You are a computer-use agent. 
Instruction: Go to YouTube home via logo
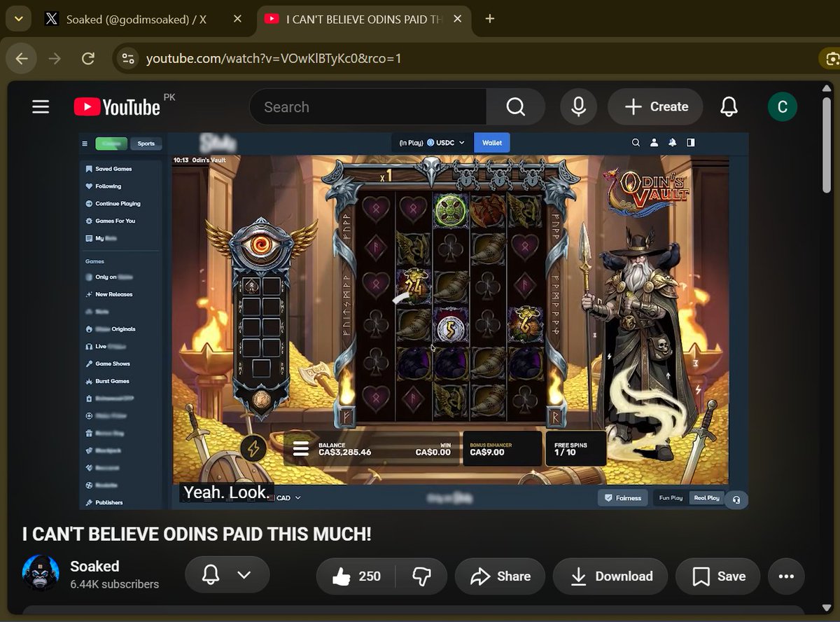click(117, 106)
